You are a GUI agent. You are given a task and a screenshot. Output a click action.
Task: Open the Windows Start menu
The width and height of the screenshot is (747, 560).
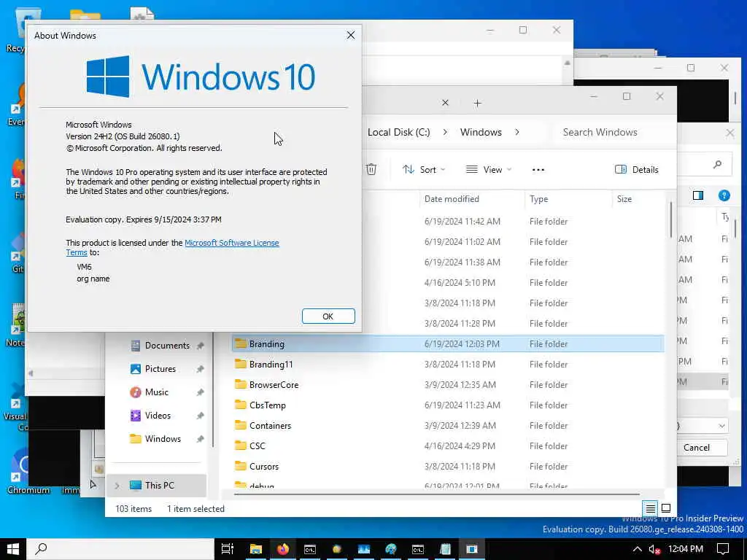[x=13, y=549]
